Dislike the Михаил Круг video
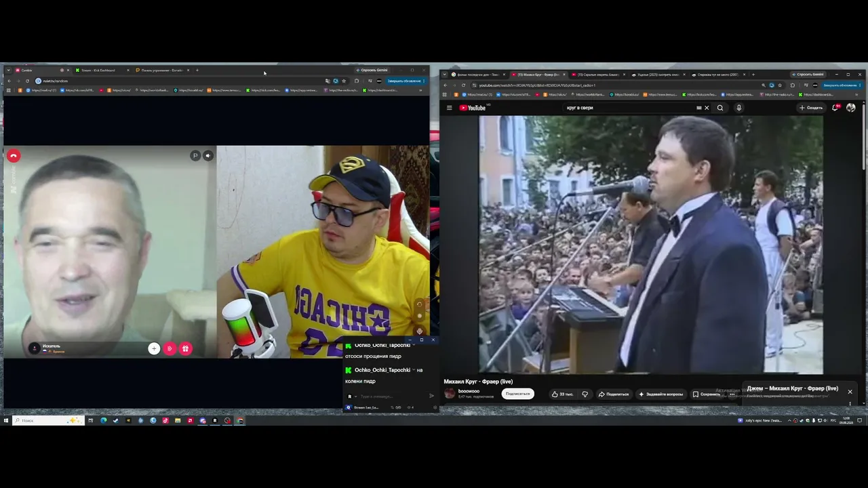The width and height of the screenshot is (868, 488). pos(585,394)
